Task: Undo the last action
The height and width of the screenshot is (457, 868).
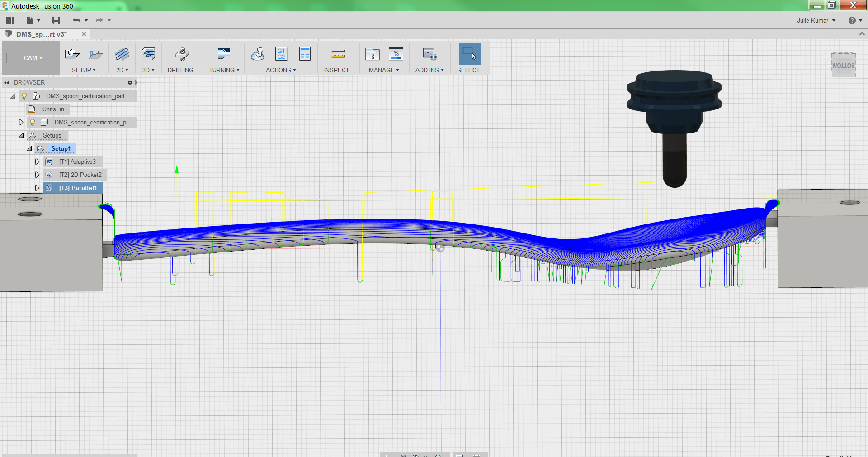Action: (76, 20)
